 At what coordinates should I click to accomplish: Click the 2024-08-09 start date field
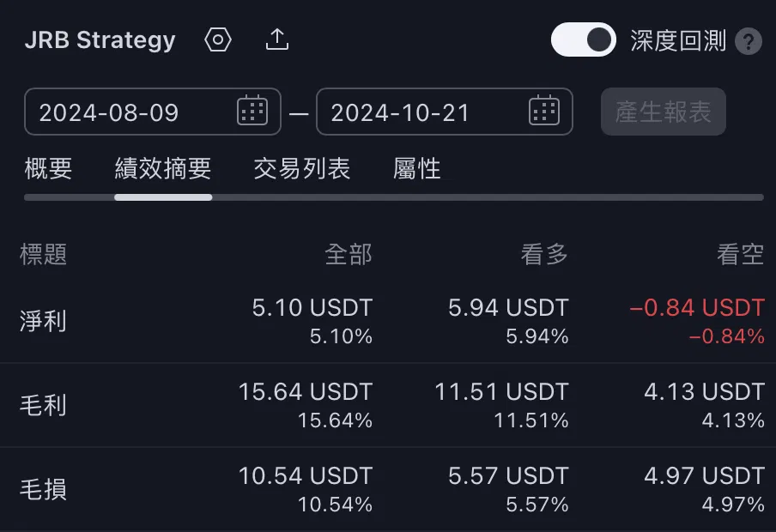click(153, 112)
